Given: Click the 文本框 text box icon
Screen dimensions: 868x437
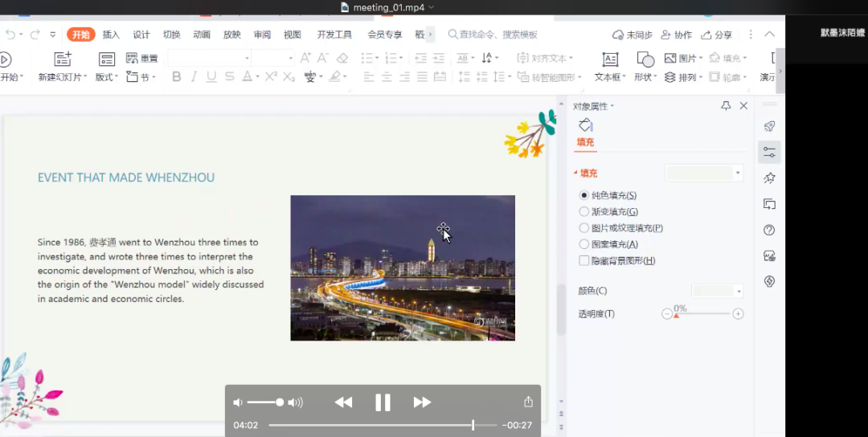Looking at the screenshot, I should [610, 59].
